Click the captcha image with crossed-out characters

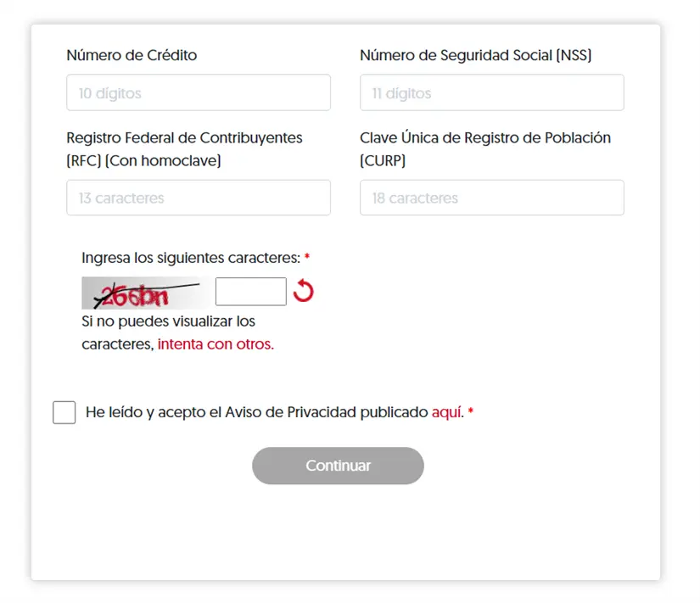pos(144,293)
